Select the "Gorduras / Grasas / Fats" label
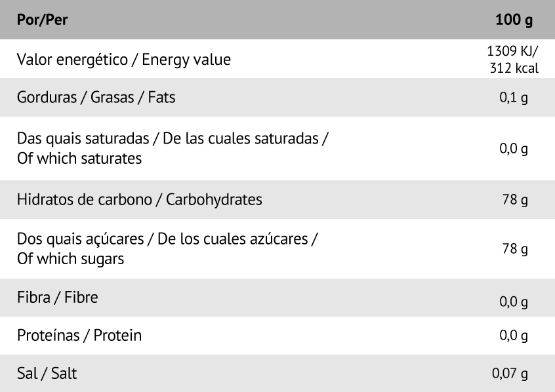The width and height of the screenshot is (555, 392). pos(96,98)
